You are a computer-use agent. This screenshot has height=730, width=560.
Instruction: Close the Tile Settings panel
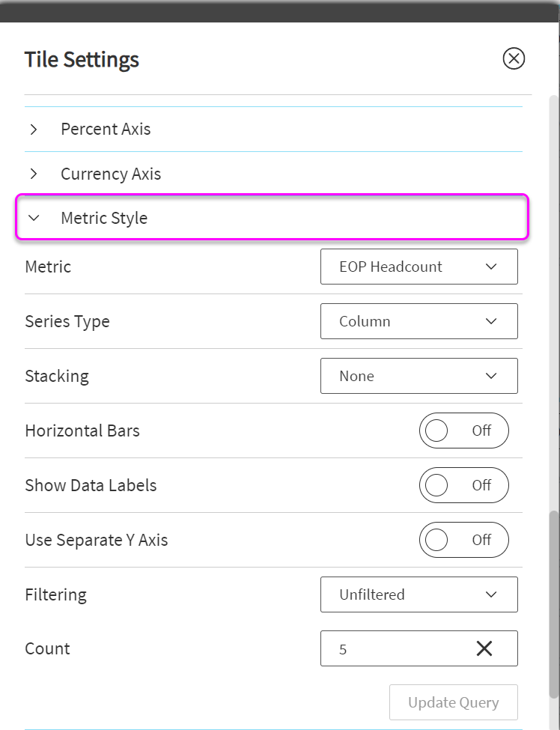(514, 58)
